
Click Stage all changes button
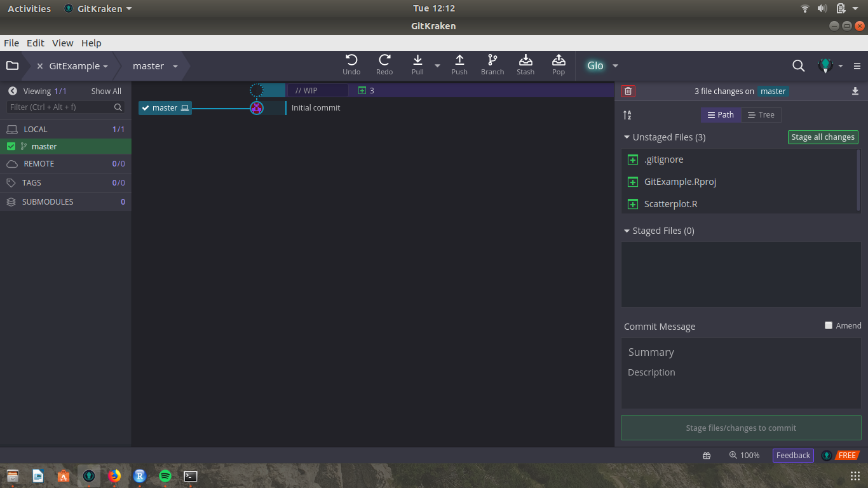click(822, 137)
